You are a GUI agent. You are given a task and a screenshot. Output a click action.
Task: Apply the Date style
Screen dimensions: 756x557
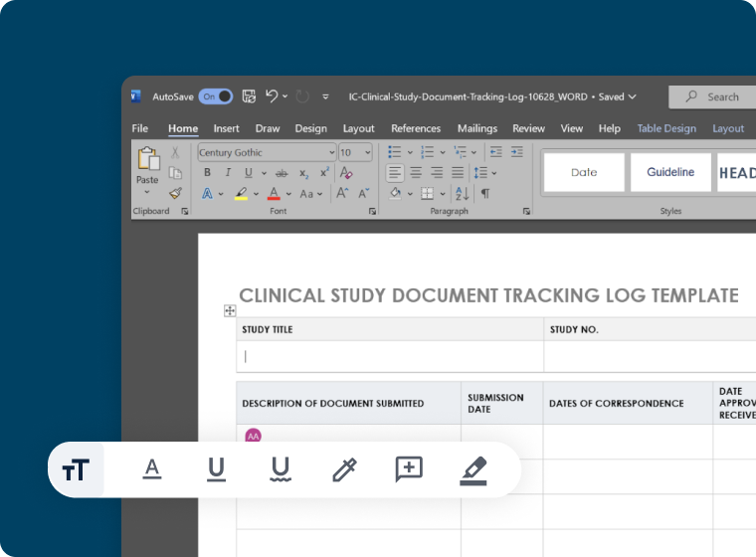pyautogui.click(x=584, y=172)
